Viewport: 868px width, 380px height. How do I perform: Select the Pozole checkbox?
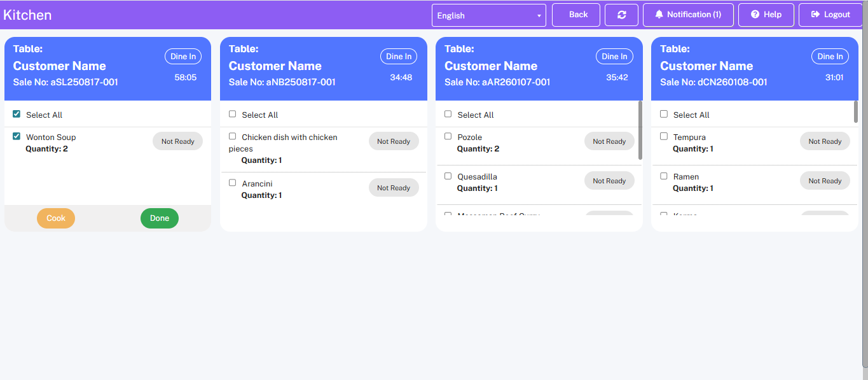tap(448, 136)
